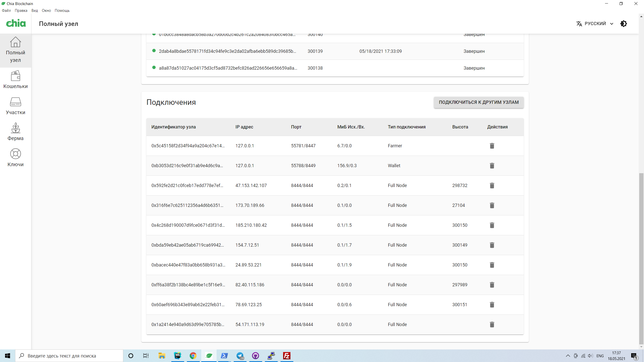644x362 pixels.
Task: Delete connection 185.210.180.42
Action: tap(492, 225)
